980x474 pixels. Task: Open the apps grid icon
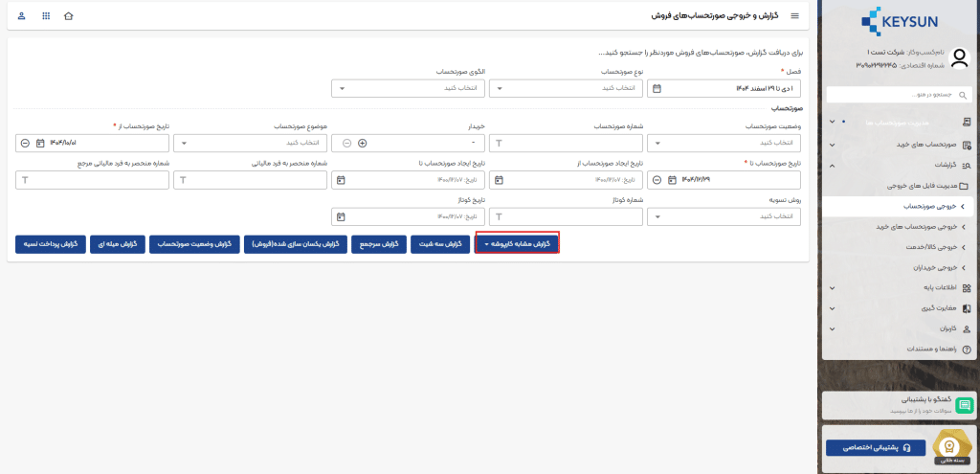point(46,16)
